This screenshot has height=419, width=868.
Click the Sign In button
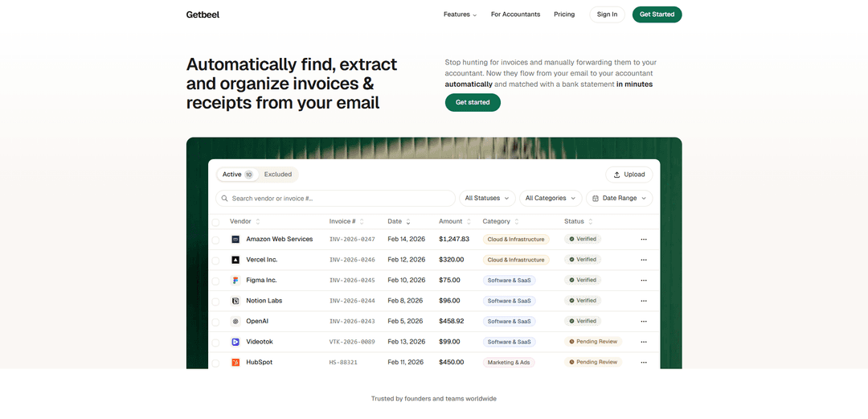pyautogui.click(x=607, y=14)
